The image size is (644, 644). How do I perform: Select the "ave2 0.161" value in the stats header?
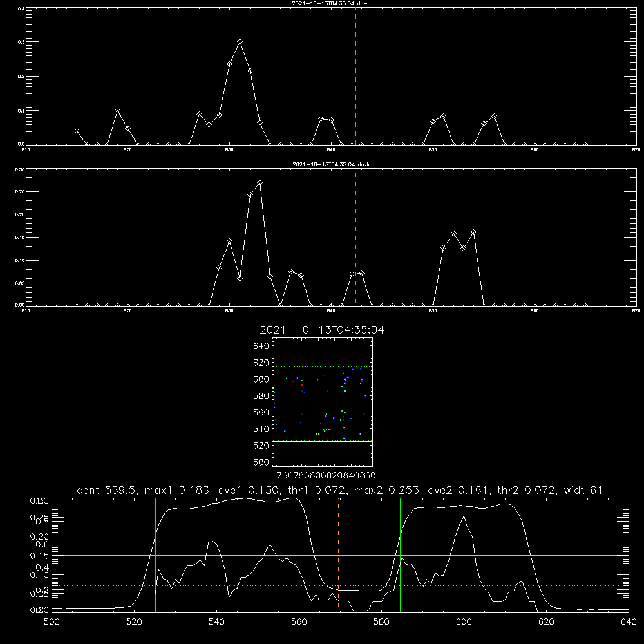(x=459, y=490)
